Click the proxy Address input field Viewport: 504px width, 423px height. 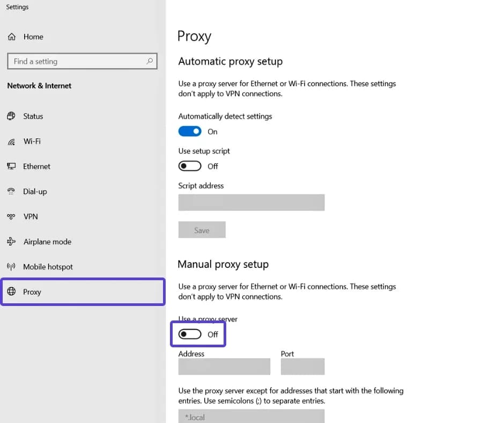(224, 366)
